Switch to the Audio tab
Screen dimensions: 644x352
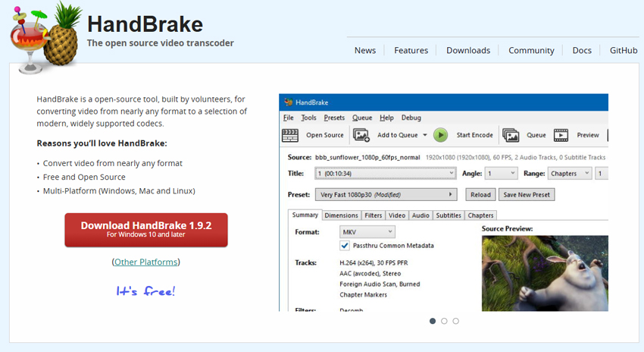point(420,215)
